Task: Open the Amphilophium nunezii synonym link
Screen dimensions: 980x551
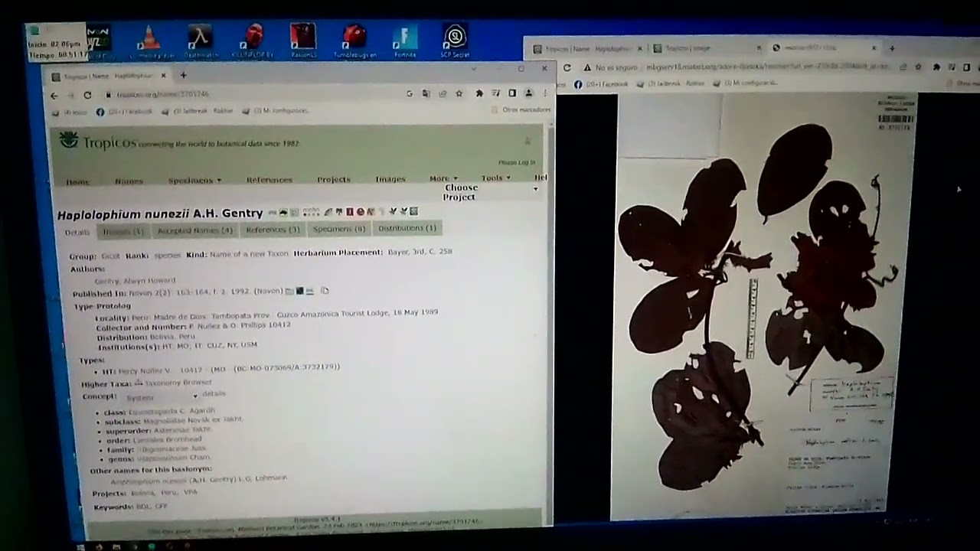Action: coord(199,480)
